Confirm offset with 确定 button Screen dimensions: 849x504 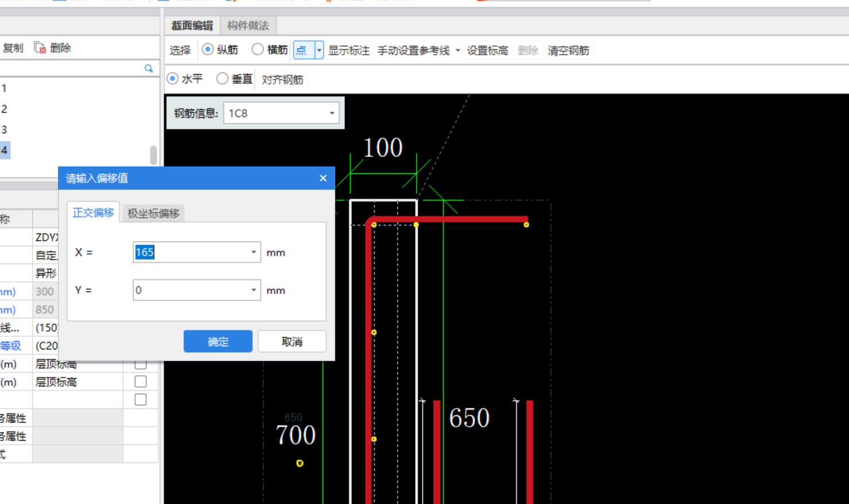218,342
